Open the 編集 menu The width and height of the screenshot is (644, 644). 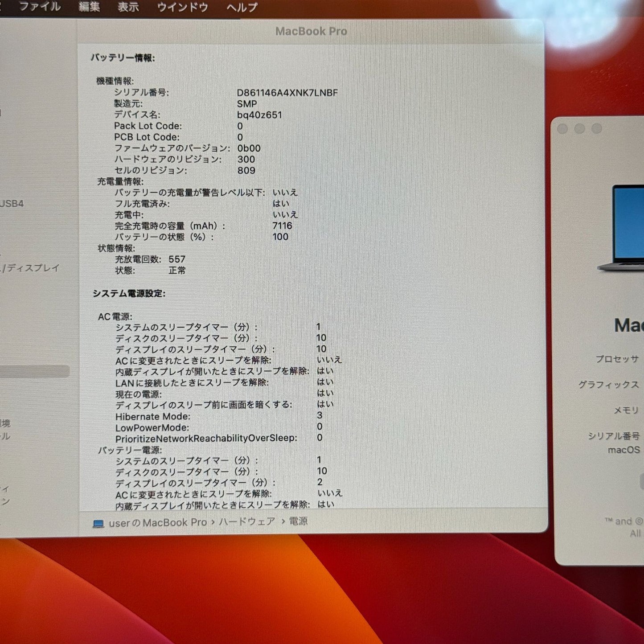point(89,7)
